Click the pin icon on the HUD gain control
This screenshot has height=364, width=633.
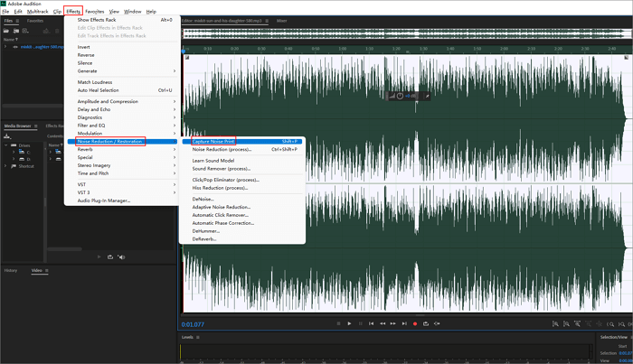[427, 96]
